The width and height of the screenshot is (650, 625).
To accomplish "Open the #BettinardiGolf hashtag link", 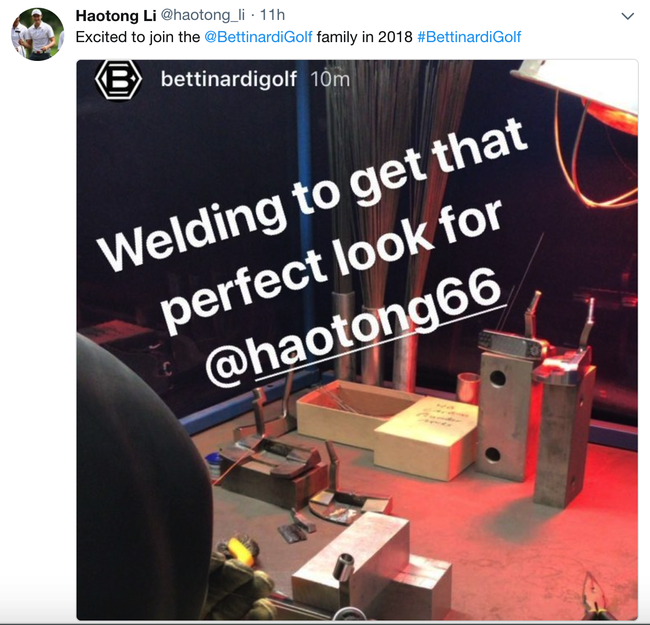I will [x=469, y=37].
